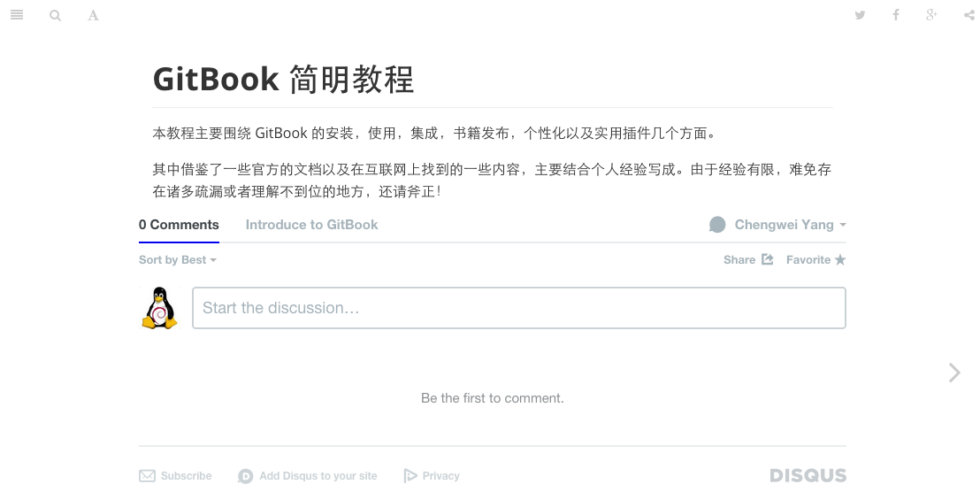The height and width of the screenshot is (492, 980).
Task: Subscribe to this comment thread
Action: click(176, 476)
